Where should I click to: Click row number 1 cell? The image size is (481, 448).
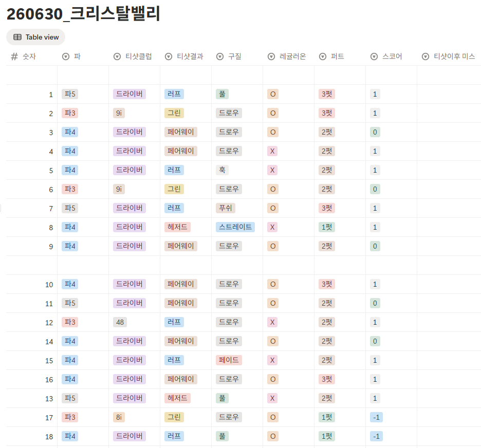(x=31, y=94)
